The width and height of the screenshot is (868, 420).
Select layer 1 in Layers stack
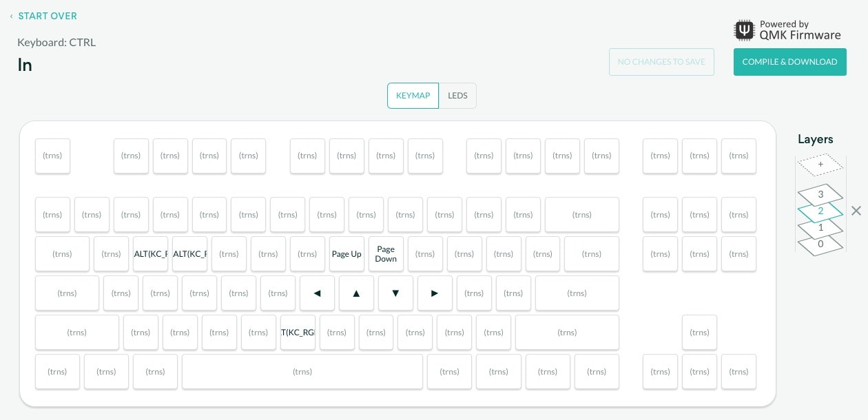click(820, 228)
